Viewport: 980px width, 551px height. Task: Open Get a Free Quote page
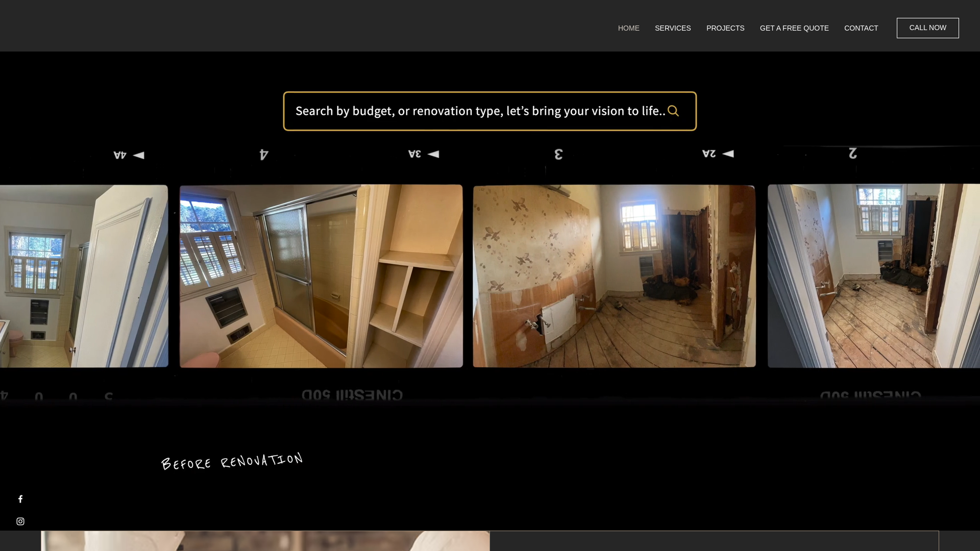pos(794,28)
